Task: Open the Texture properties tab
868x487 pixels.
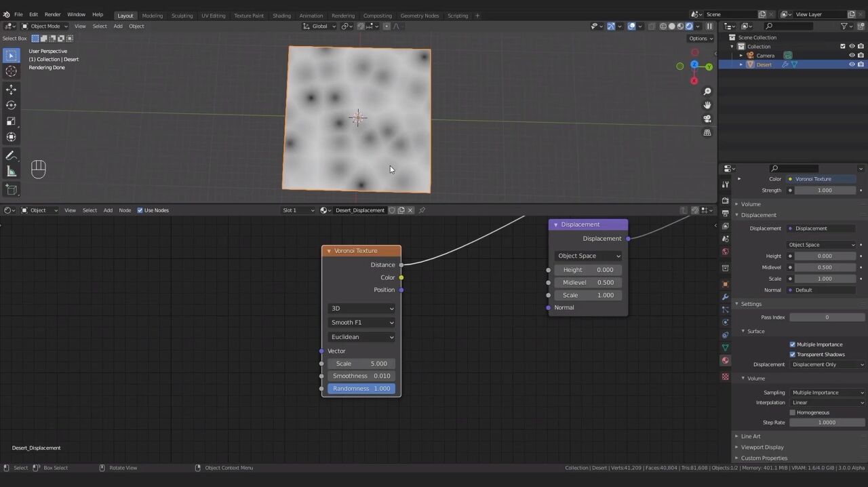Action: click(725, 376)
